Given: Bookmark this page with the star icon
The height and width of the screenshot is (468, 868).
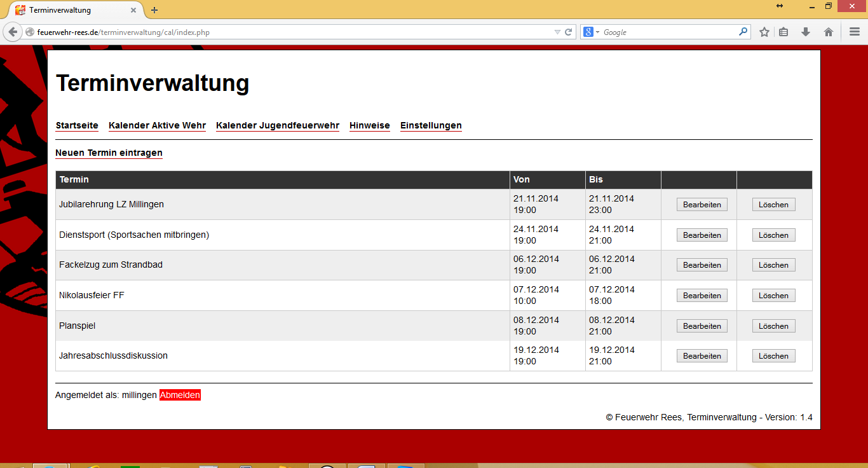Looking at the screenshot, I should 764,32.
